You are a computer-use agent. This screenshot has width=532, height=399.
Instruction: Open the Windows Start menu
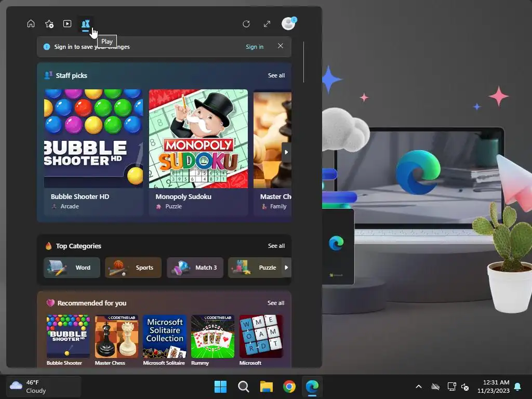(x=220, y=387)
